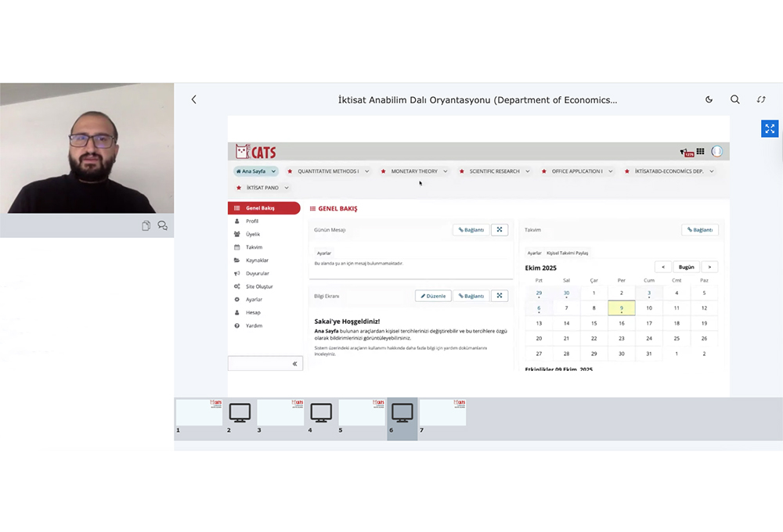Image resolution: width=783 pixels, height=532 pixels.
Task: Expand the Monetary Theory course dropdown
Action: click(446, 171)
